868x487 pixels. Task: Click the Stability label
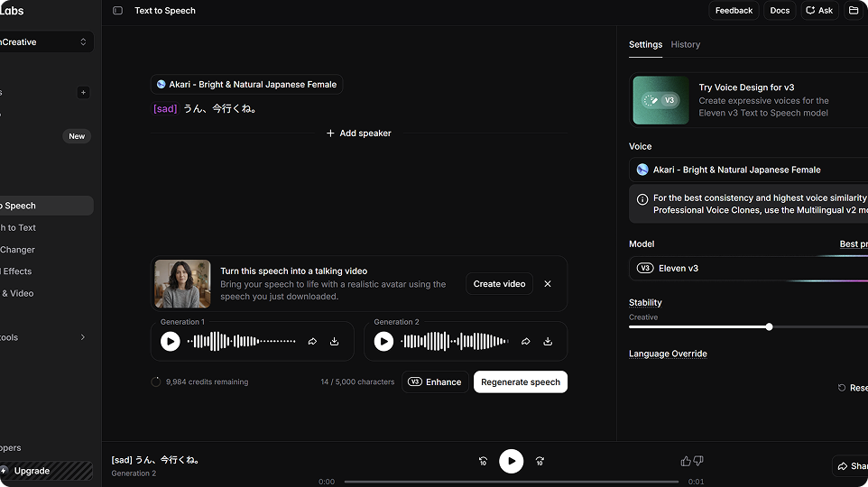pyautogui.click(x=645, y=303)
